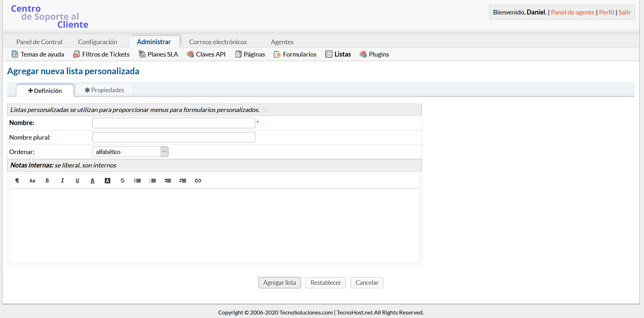
Task: Click into the Nombre text field
Action: (x=173, y=123)
